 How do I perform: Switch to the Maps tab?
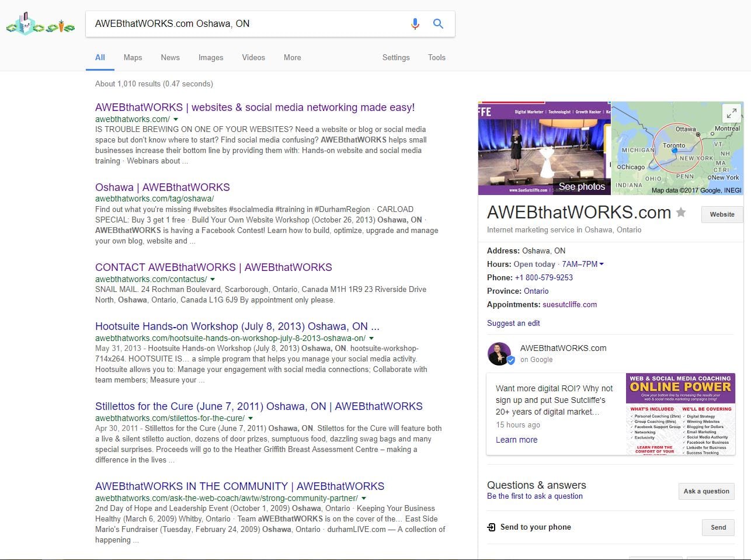click(133, 57)
